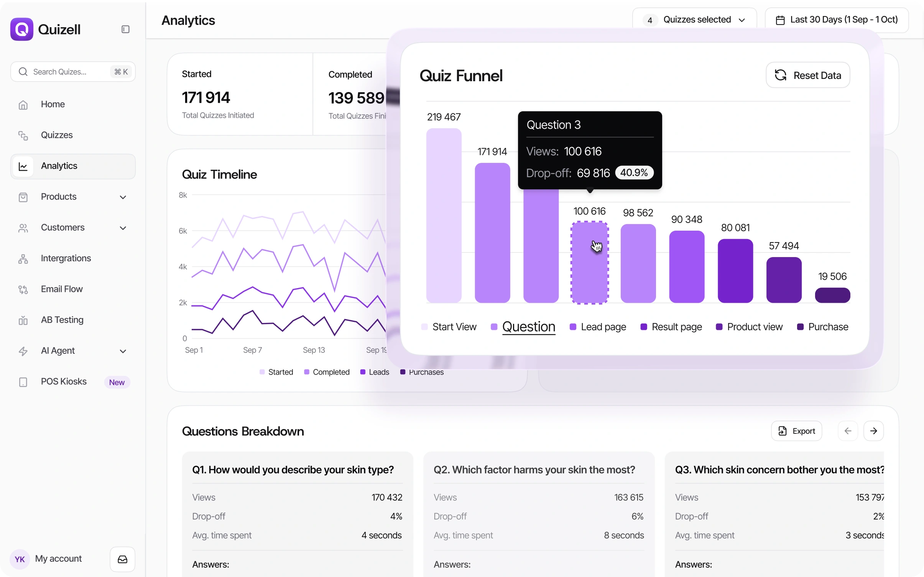Expand the AI Agent submenu chevron
924x577 pixels.
coord(123,351)
